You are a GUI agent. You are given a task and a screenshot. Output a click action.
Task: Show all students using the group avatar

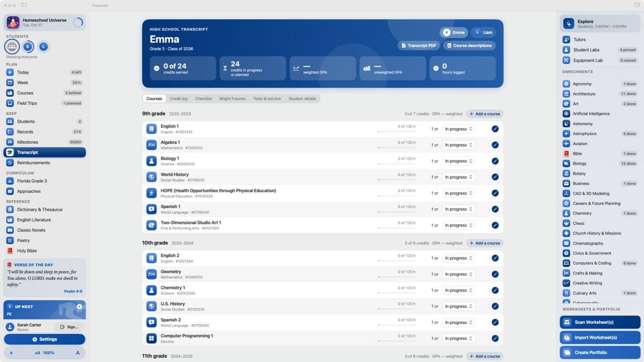coord(12,46)
